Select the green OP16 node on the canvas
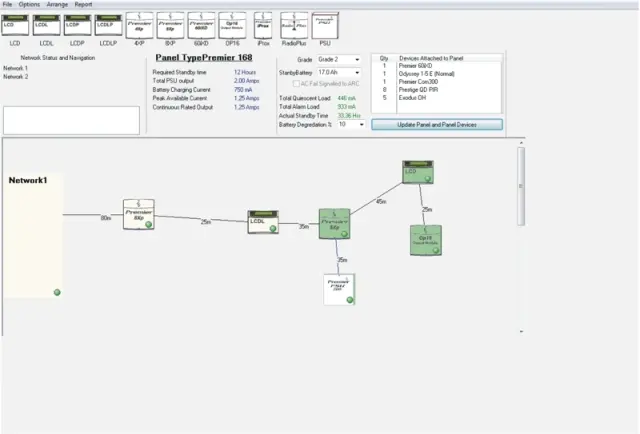The height and width of the screenshot is (434, 640). [x=426, y=240]
